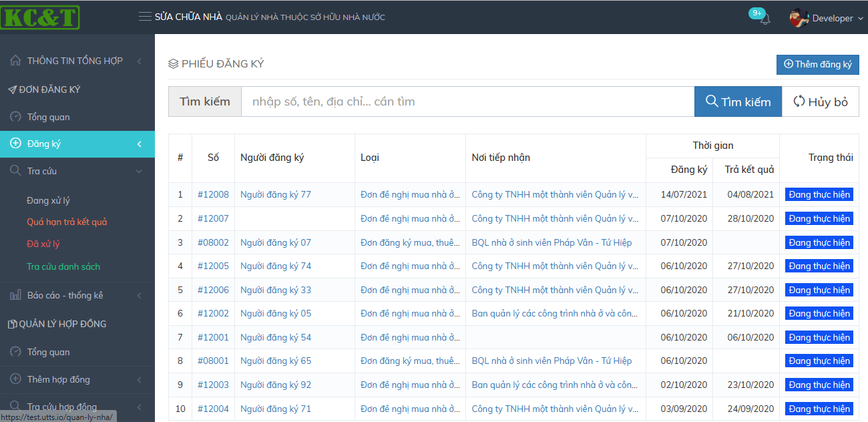Open Đã xử lý submenu item
Viewport: 868px width, 422px height.
click(43, 244)
